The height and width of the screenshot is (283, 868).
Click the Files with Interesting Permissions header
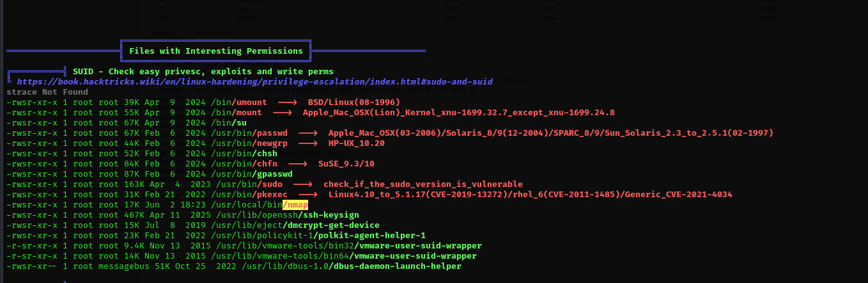tap(216, 51)
